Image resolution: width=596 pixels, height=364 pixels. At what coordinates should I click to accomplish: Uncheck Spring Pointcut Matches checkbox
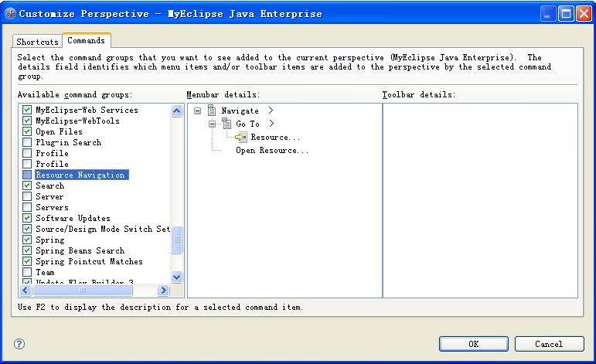[x=27, y=261]
